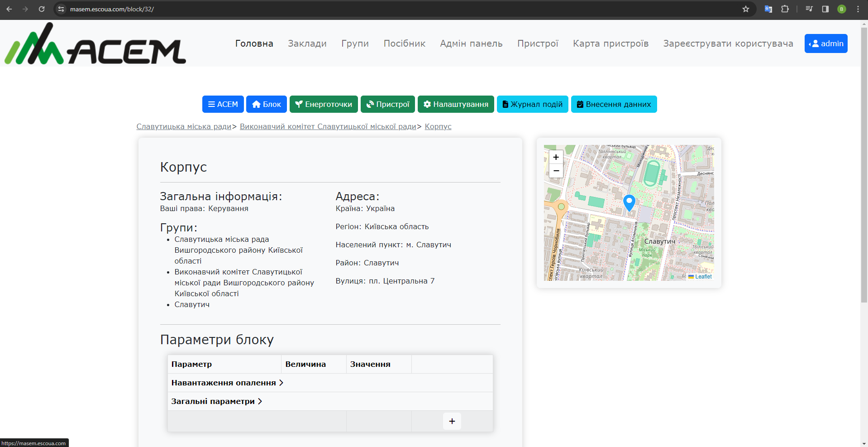Zoom in on the map
The width and height of the screenshot is (868, 447).
(x=556, y=157)
